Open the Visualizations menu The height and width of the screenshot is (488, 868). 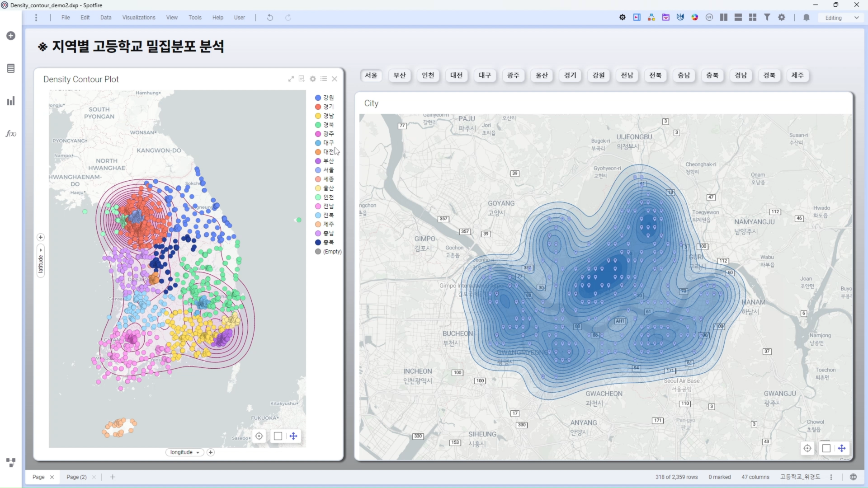(x=139, y=18)
